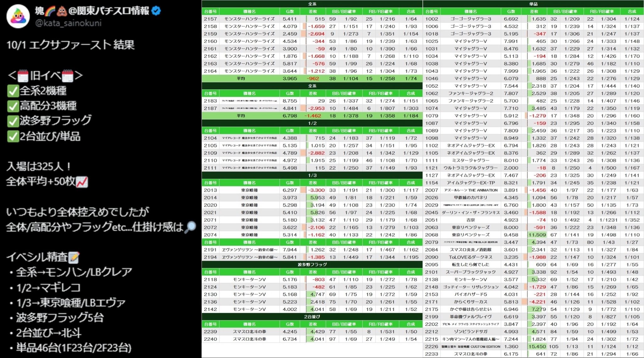This screenshot has height=358, width=644.
Task: Click the green checkmark beside 全系2機種
Action: click(13, 91)
